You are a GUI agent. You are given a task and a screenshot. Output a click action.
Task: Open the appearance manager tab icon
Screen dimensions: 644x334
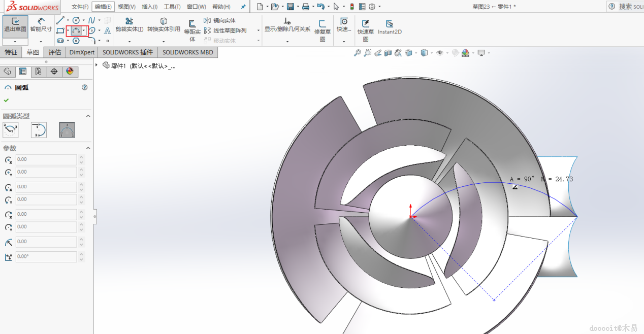(x=70, y=72)
